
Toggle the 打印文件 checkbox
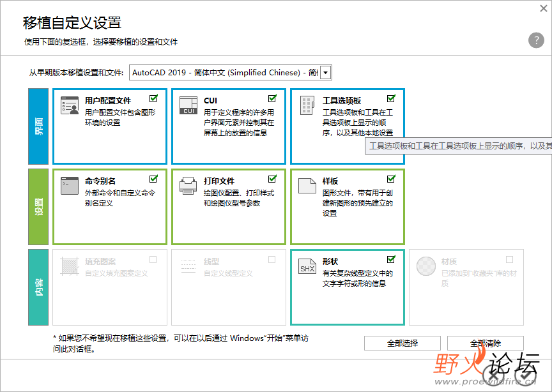click(x=272, y=179)
